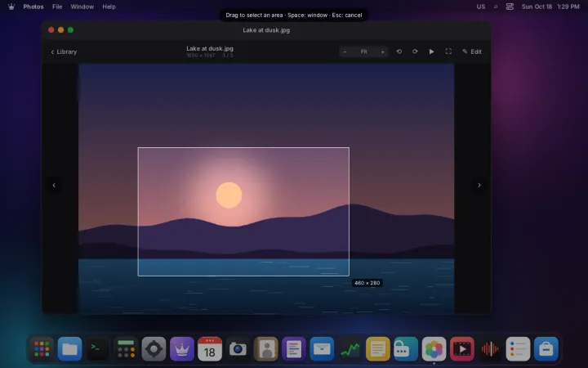Minimize the Lake at dusk window
588x368 pixels.
60,29
